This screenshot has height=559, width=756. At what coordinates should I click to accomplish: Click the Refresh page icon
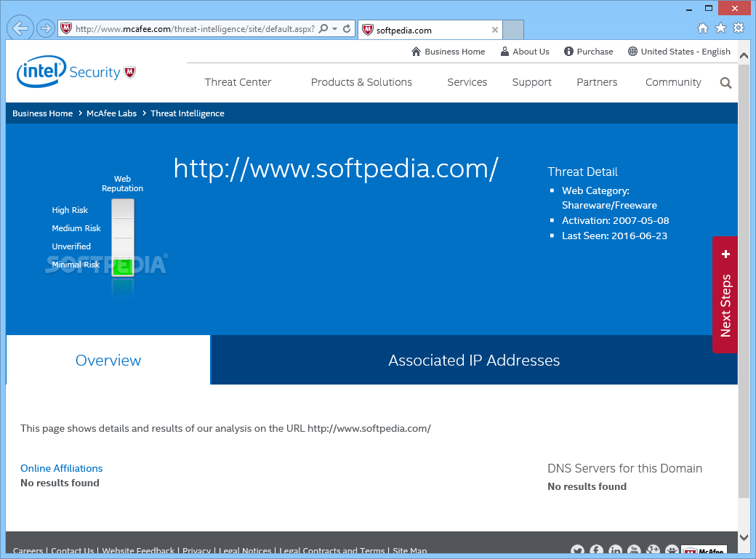point(347,29)
